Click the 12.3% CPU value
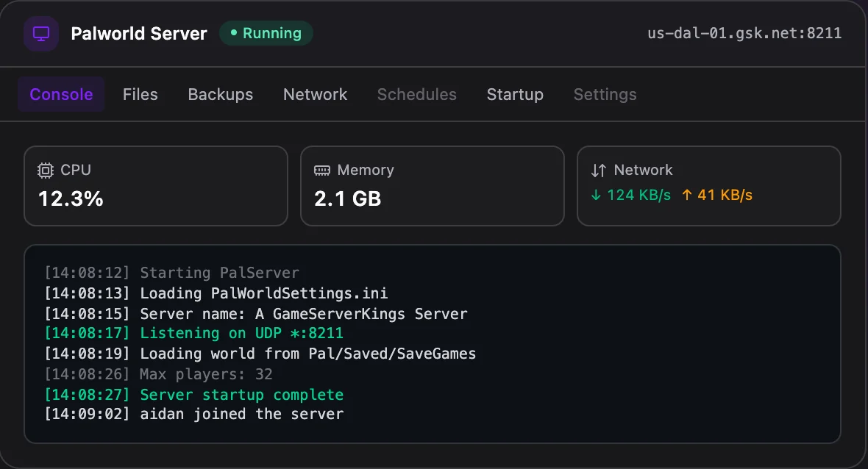Viewport: 868px width, 469px height. pos(71,198)
